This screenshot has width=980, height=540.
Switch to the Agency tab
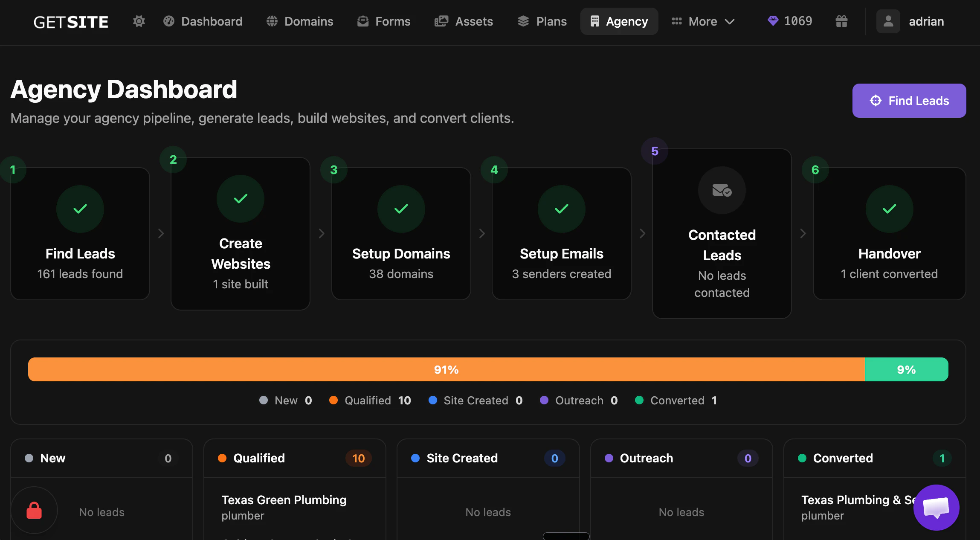(619, 21)
